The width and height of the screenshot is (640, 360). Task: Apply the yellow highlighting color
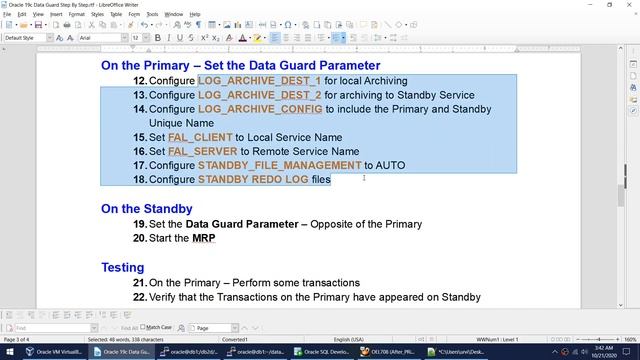coord(258,38)
